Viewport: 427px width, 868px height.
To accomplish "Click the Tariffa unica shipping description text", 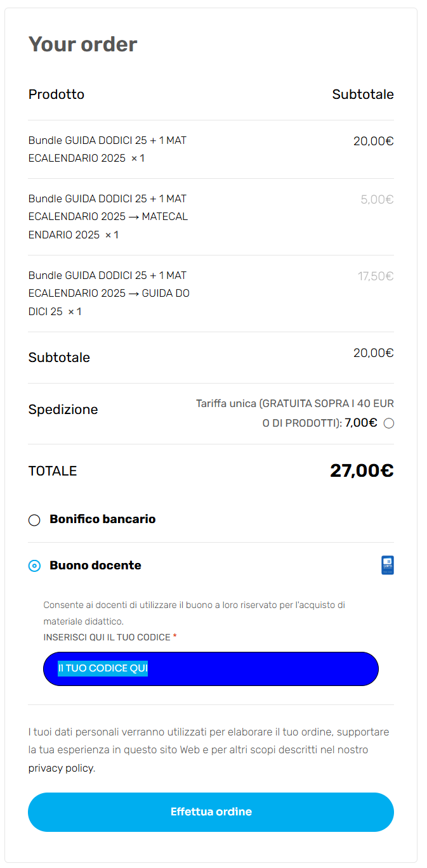I will point(294,404).
